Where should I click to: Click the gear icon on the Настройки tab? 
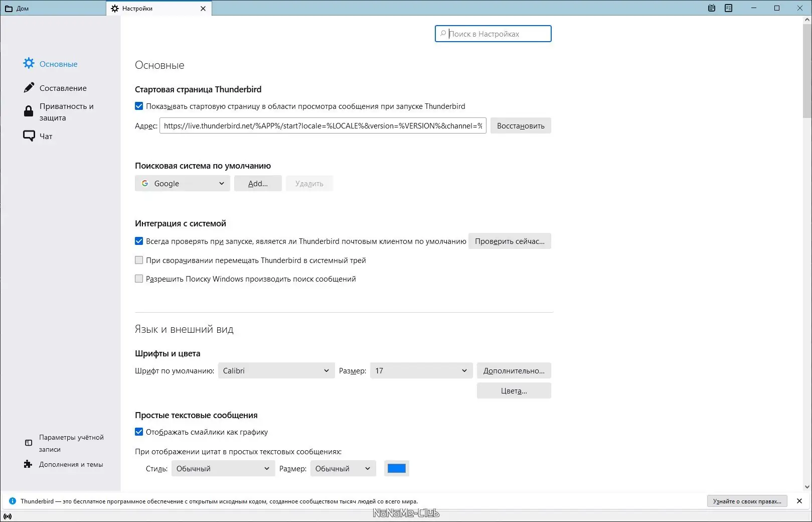coord(115,9)
